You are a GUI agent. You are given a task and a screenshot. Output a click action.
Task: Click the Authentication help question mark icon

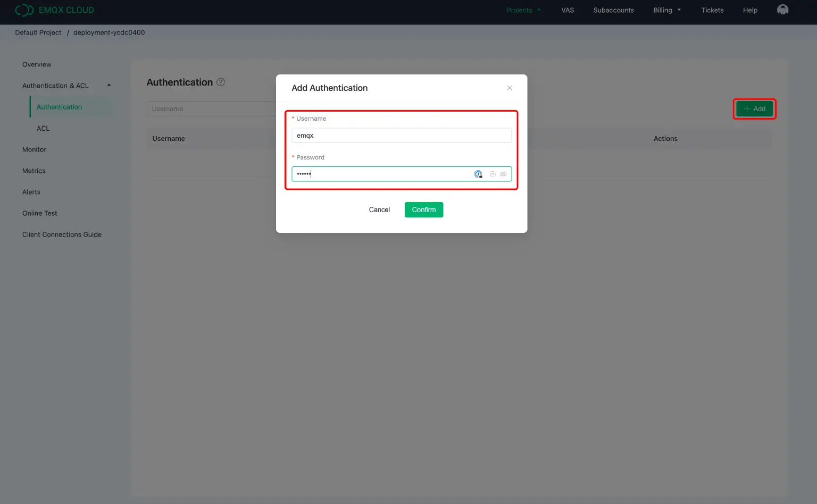point(221,82)
